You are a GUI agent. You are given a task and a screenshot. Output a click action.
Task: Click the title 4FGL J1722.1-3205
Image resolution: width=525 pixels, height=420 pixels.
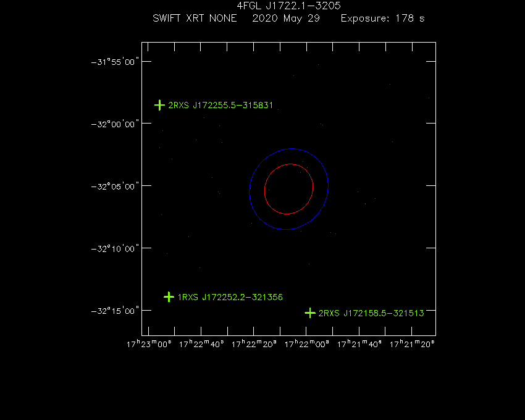tap(288, 6)
